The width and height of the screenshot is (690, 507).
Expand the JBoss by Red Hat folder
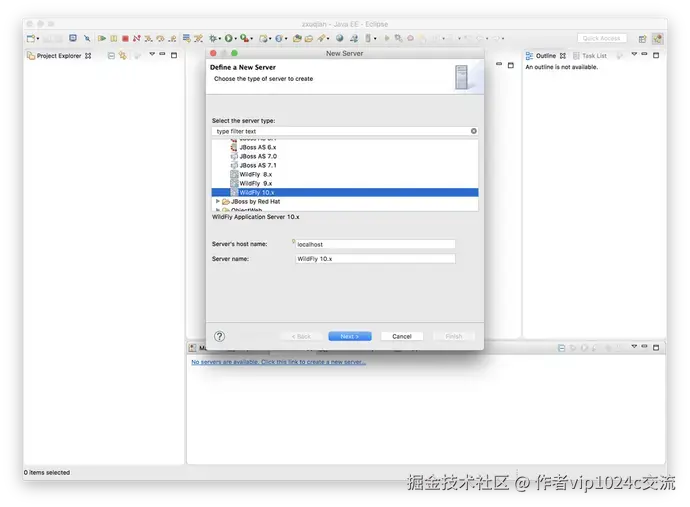tap(217, 201)
